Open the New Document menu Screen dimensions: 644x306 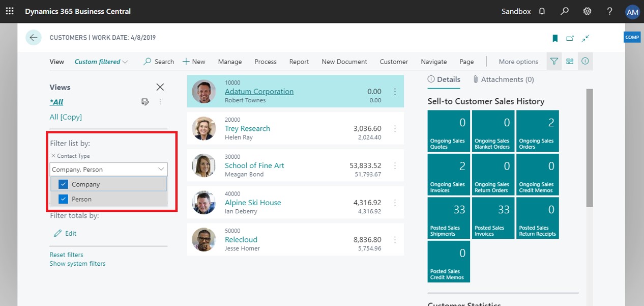coord(344,62)
